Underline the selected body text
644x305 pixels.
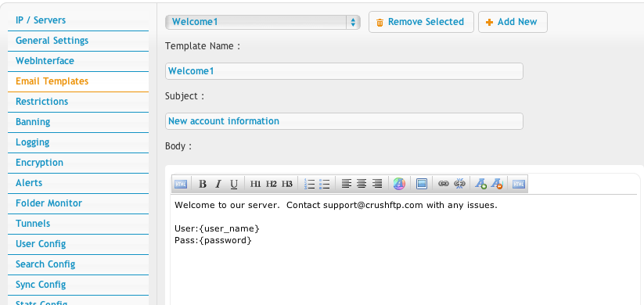pyautogui.click(x=234, y=184)
